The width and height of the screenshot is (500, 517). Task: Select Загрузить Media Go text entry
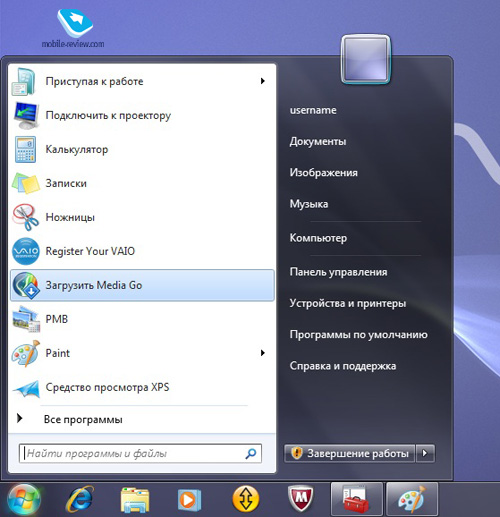point(94,285)
